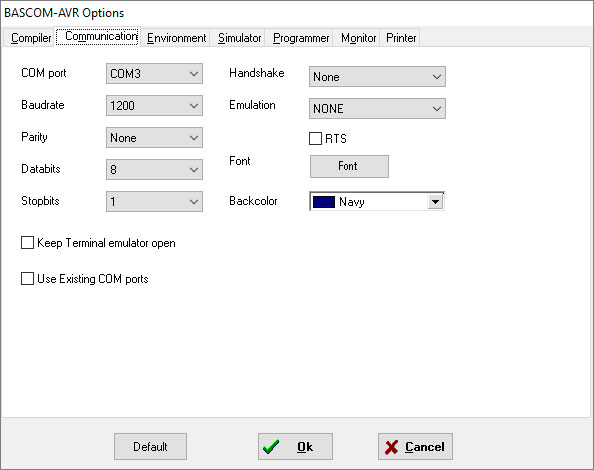Viewport: 594px width, 470px height.
Task: Open the Stopbits dropdown
Action: point(154,201)
